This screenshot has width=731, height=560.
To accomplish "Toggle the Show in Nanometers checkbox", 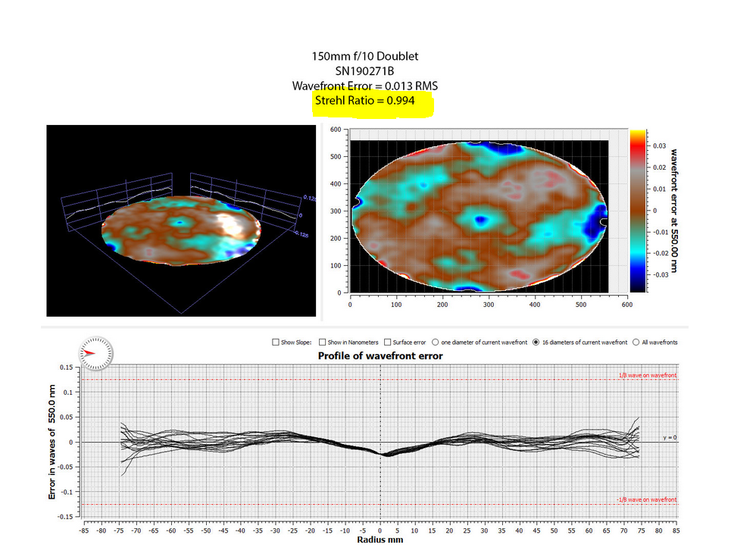I will coord(322,343).
